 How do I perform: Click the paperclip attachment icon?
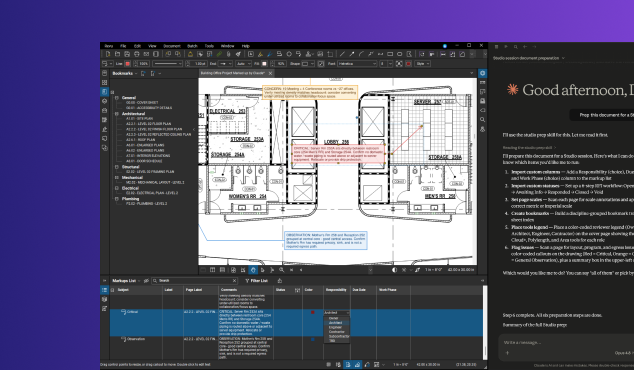[x=228, y=54]
